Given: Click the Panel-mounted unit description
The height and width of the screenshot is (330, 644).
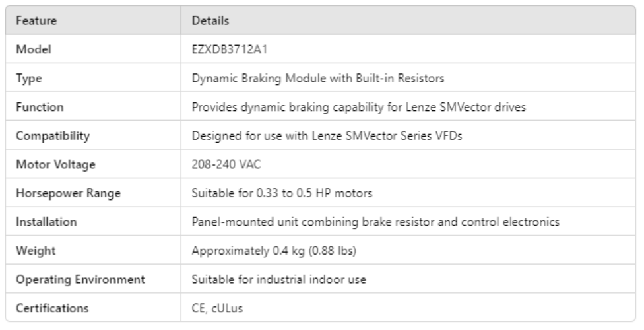Looking at the screenshot, I should 376,222.
